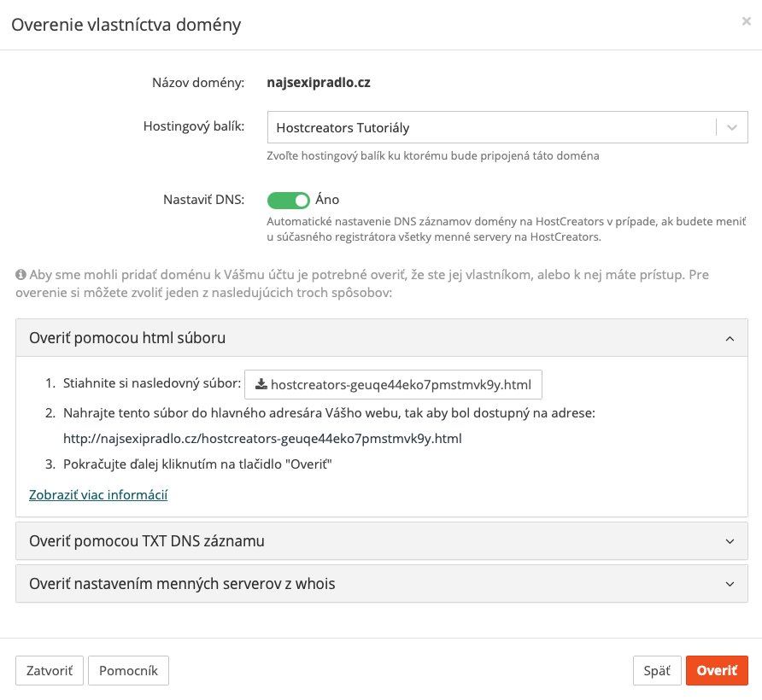
Task: Go back with the Späť button
Action: click(657, 670)
